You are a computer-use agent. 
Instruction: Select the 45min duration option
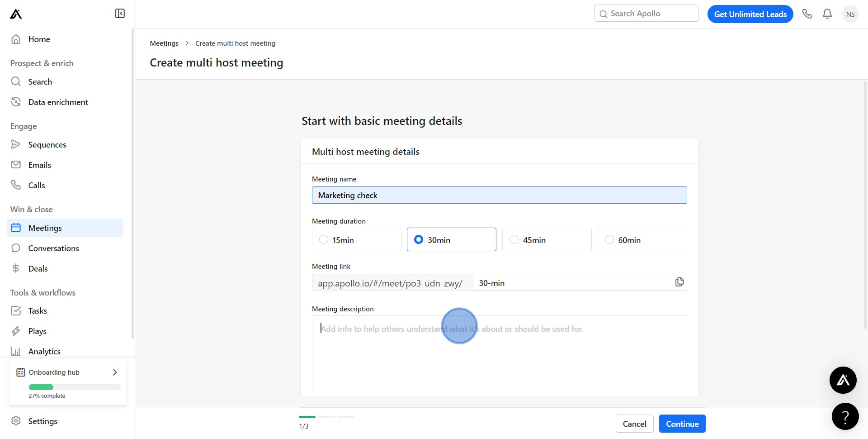click(547, 239)
